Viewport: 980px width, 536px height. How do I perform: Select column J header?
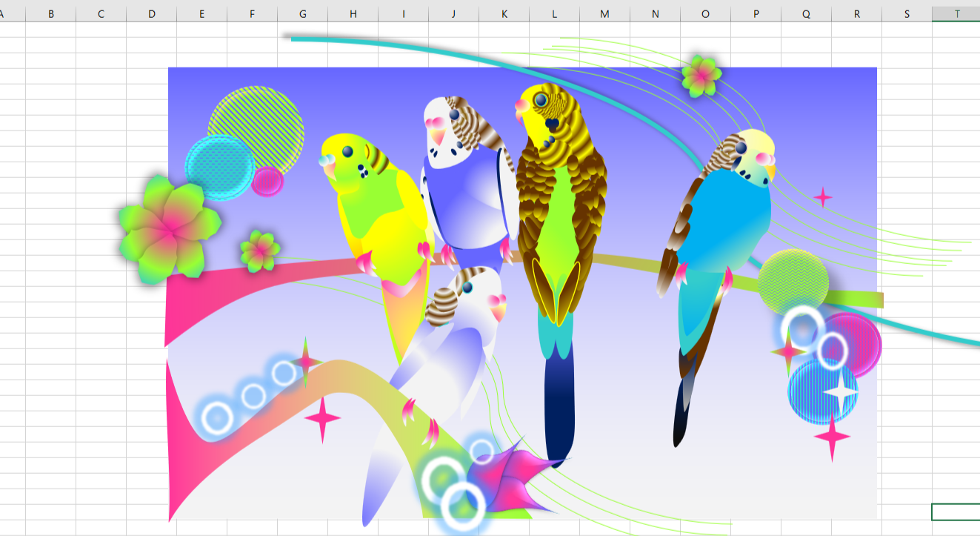coord(453,14)
